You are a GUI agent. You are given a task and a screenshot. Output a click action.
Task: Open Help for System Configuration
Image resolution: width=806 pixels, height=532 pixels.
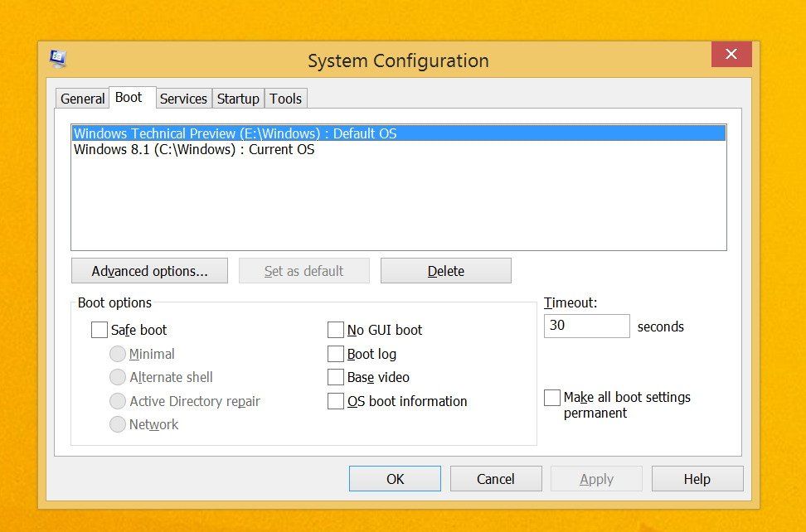(x=697, y=479)
